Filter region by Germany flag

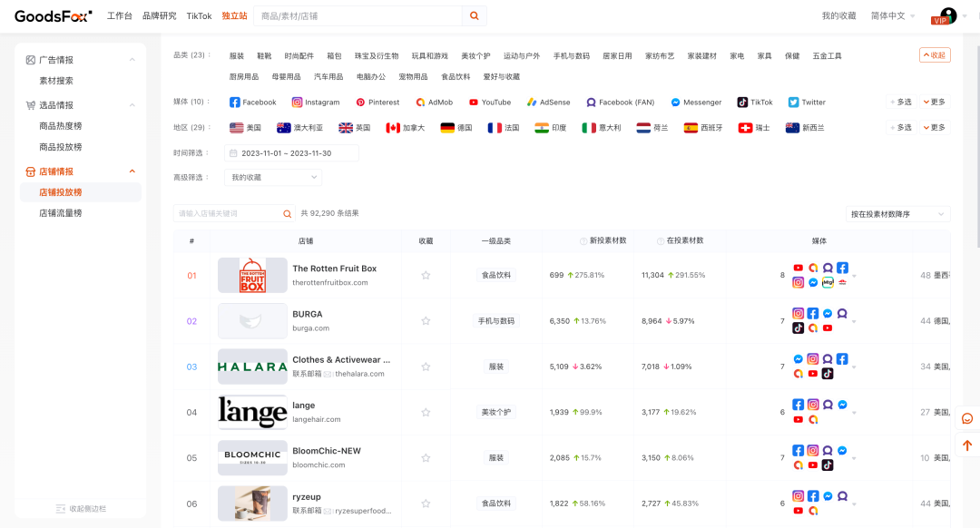446,128
